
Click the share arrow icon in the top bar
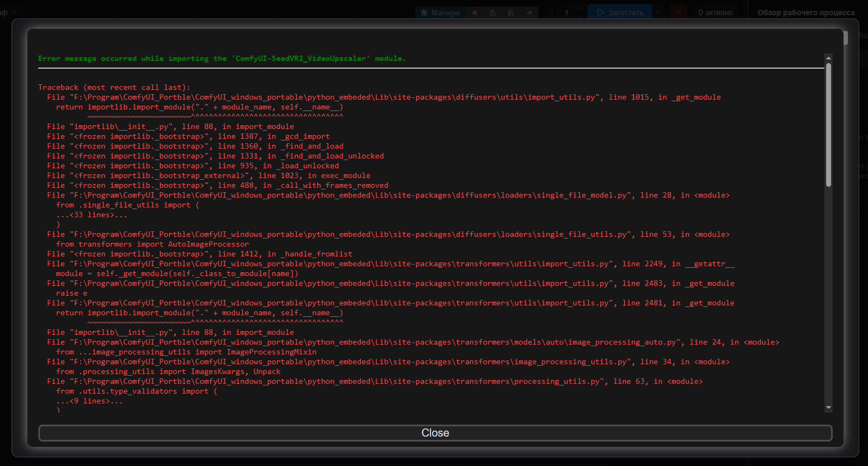point(529,13)
